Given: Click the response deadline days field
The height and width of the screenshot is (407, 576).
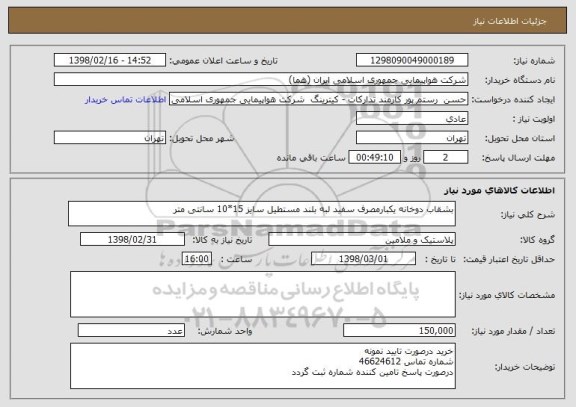Looking at the screenshot, I should (x=446, y=157).
